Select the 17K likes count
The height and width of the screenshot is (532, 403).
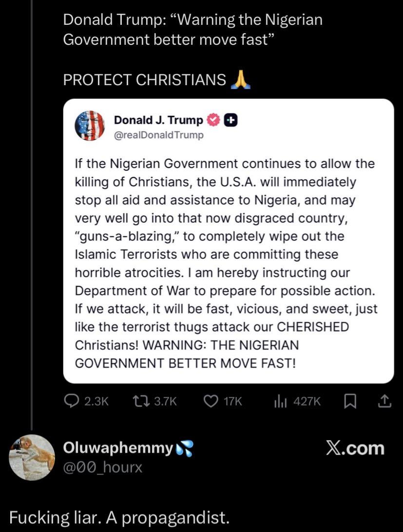click(x=232, y=401)
